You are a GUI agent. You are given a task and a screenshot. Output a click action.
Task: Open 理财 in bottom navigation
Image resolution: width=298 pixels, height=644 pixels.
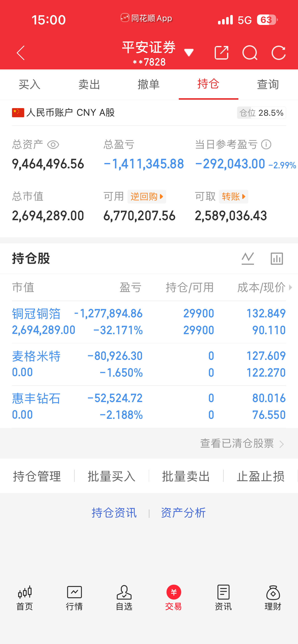pos(273,598)
